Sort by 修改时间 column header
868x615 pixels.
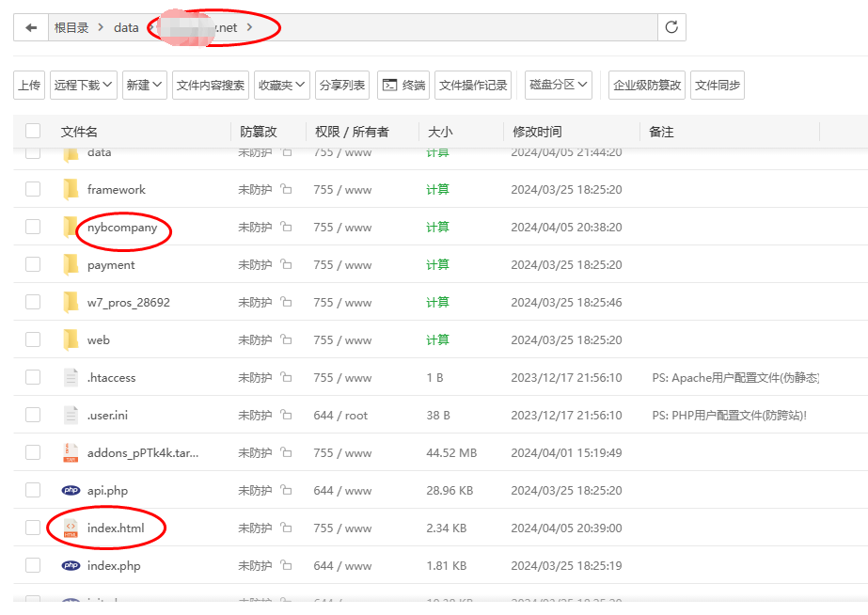tap(537, 132)
